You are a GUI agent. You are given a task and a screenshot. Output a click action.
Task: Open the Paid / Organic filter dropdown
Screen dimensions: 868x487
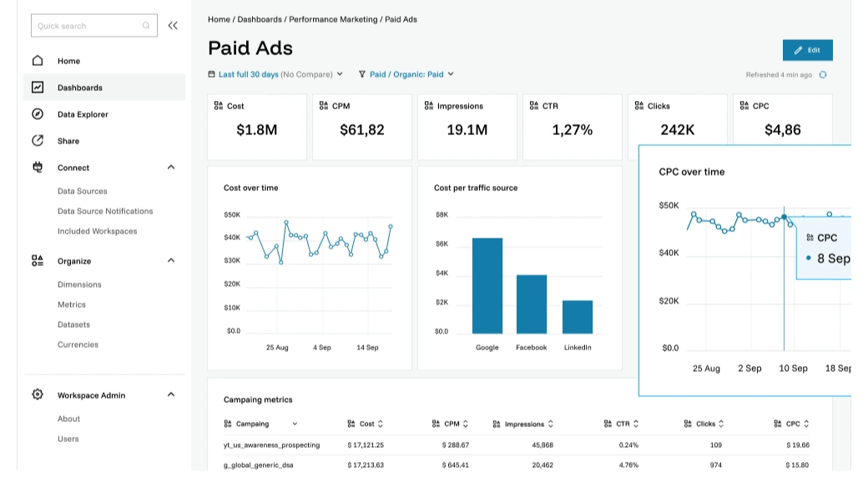406,74
